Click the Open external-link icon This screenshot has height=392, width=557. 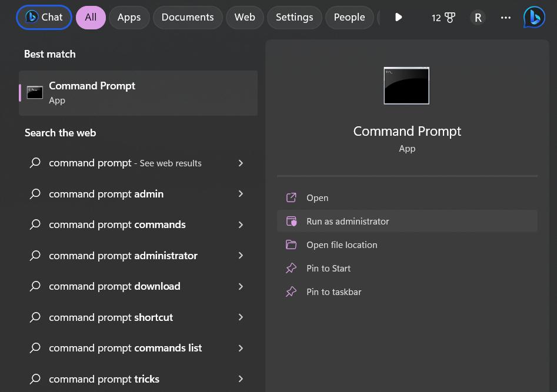(x=291, y=197)
